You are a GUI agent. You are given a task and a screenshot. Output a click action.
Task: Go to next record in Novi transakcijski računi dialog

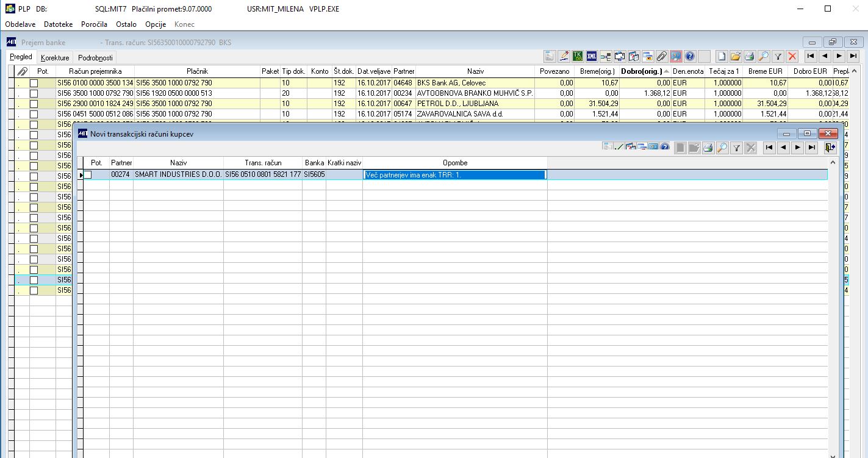pyautogui.click(x=797, y=148)
